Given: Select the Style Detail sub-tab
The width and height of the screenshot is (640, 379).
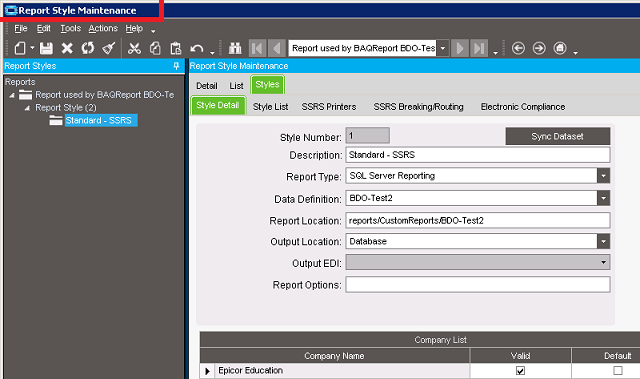Looking at the screenshot, I should tap(218, 105).
